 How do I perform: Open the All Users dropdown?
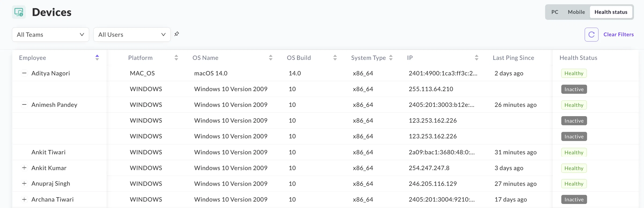132,35
